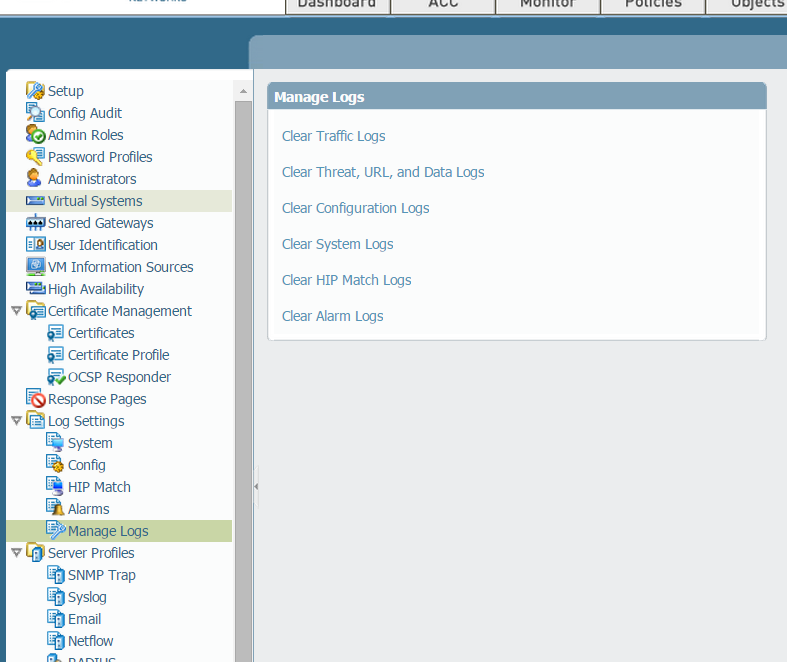Click the Certificates icon
Image resolution: width=787 pixels, height=662 pixels.
point(55,333)
